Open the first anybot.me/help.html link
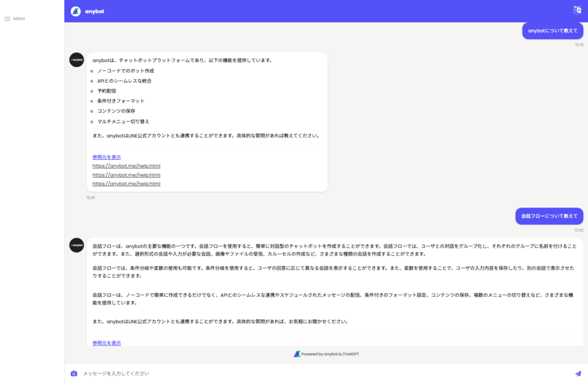This screenshot has width=588, height=384. [x=126, y=166]
